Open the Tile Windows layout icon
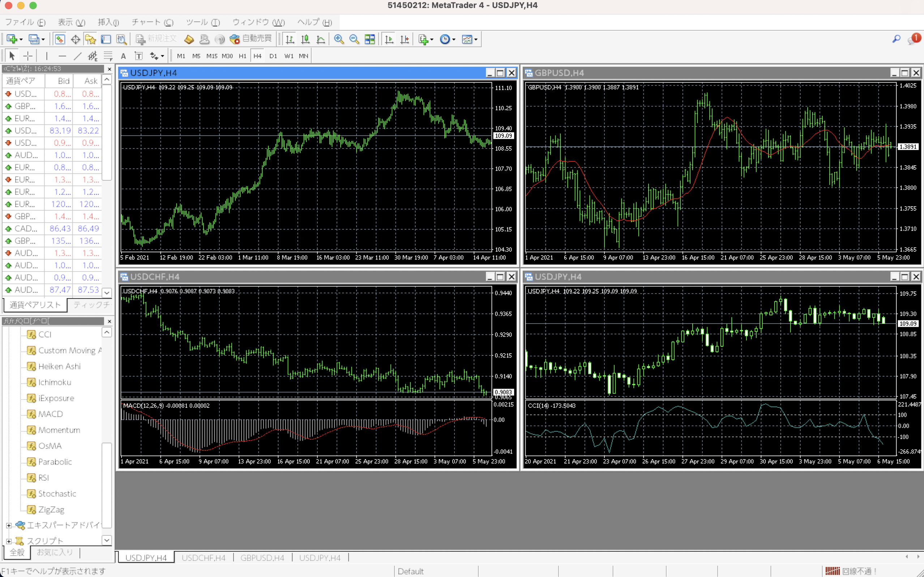Viewport: 924px width, 577px height. pyautogui.click(x=370, y=39)
